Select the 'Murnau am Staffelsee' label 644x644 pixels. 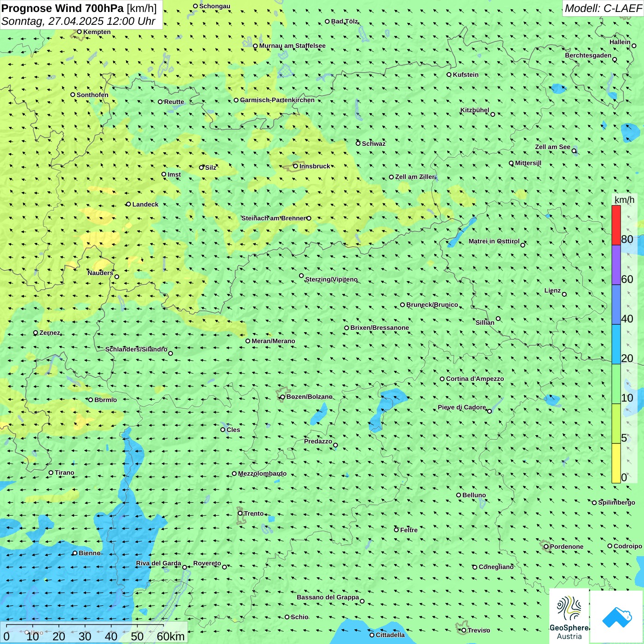(292, 46)
